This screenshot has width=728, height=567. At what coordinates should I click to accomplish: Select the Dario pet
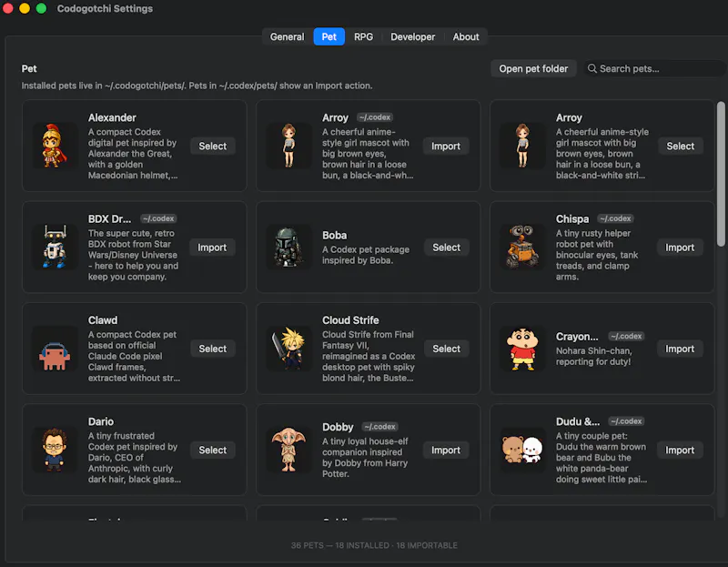(x=213, y=450)
